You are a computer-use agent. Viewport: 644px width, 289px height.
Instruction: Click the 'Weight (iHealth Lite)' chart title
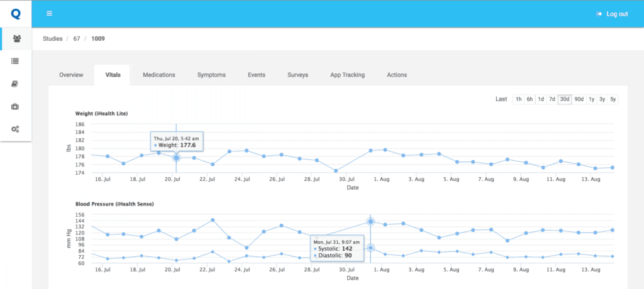(101, 114)
